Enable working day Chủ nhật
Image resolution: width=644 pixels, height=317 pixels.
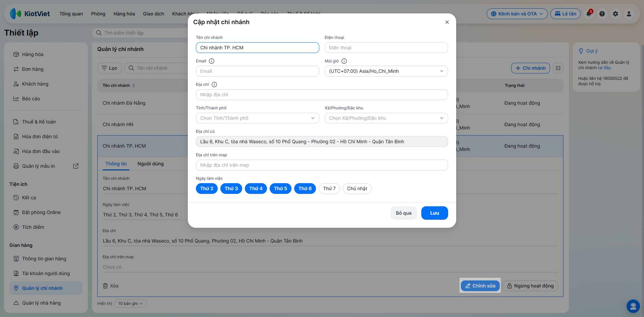[x=357, y=189]
